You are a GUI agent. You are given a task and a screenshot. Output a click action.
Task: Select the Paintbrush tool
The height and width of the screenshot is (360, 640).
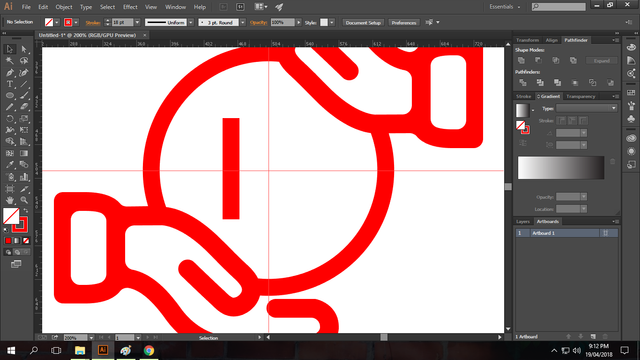(x=24, y=96)
